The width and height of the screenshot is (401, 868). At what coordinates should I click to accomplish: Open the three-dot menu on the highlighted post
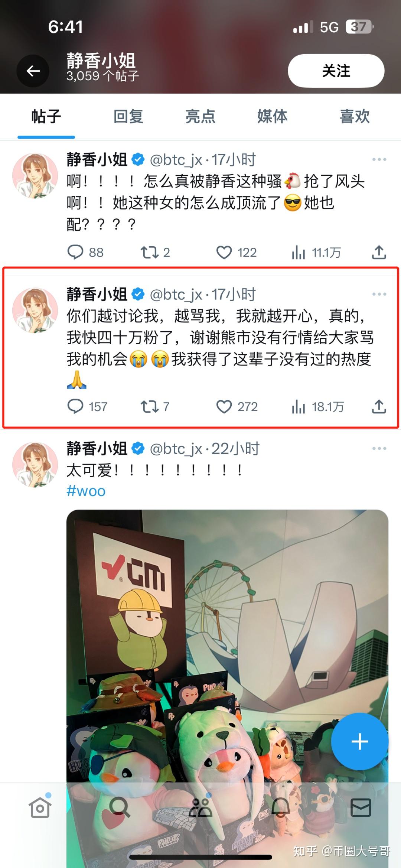[379, 294]
